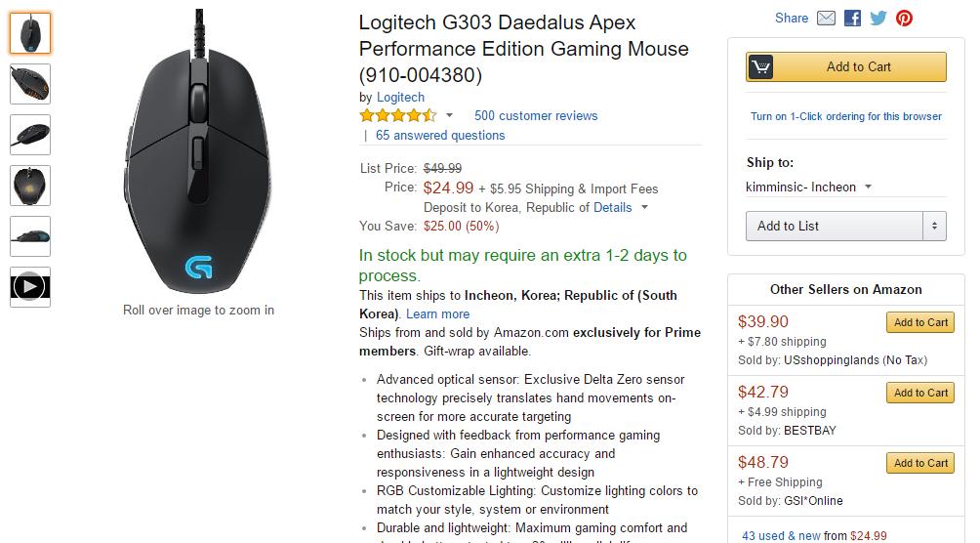This screenshot has height=543, width=980.
Task: Share product via email envelope icon
Action: [x=827, y=18]
